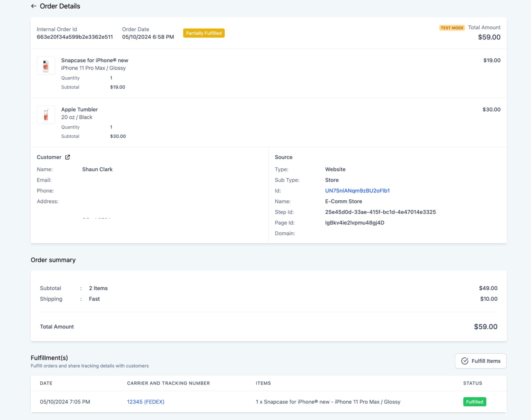Click the Fulfill Items button

coord(480,361)
